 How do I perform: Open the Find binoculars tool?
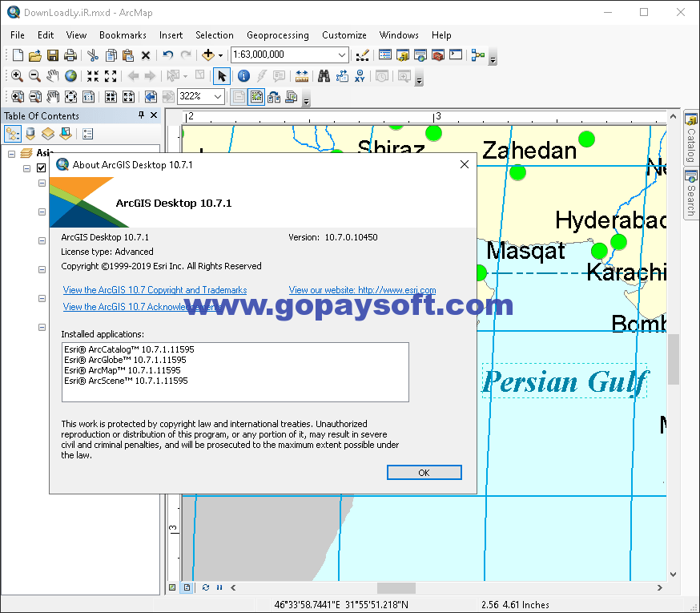[324, 76]
